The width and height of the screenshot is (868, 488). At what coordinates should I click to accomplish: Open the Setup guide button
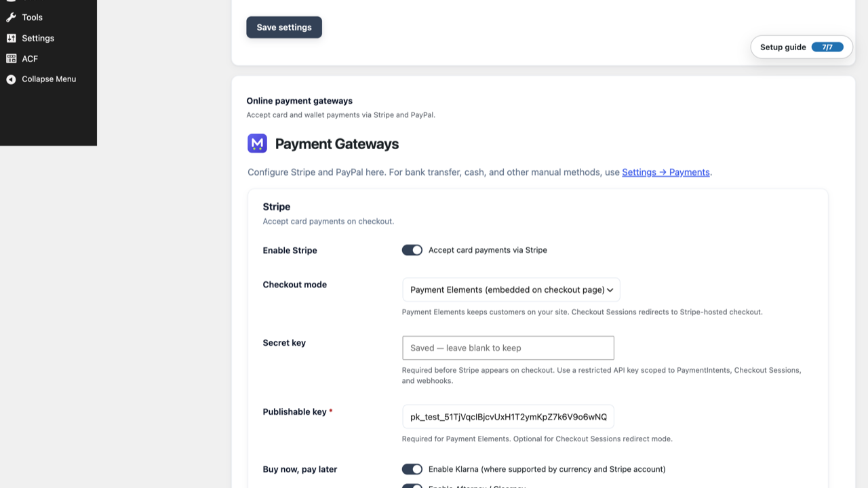[802, 47]
